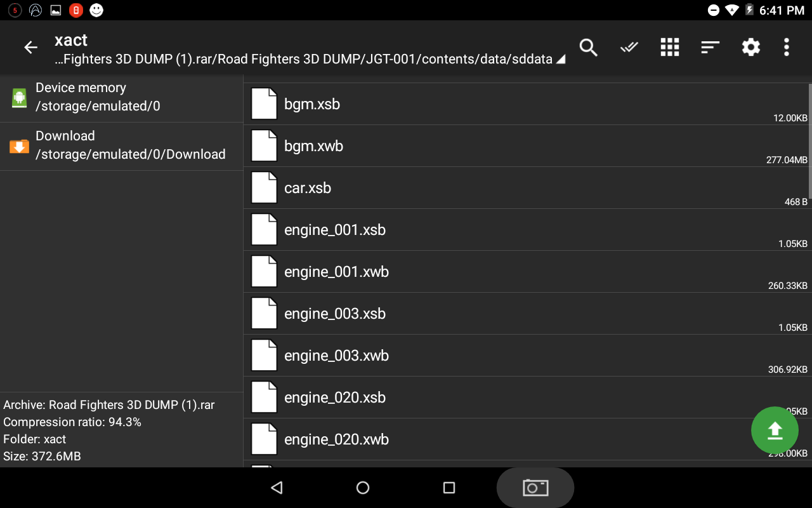Tap the green extract floating button
This screenshot has height=508, width=812.
(775, 431)
